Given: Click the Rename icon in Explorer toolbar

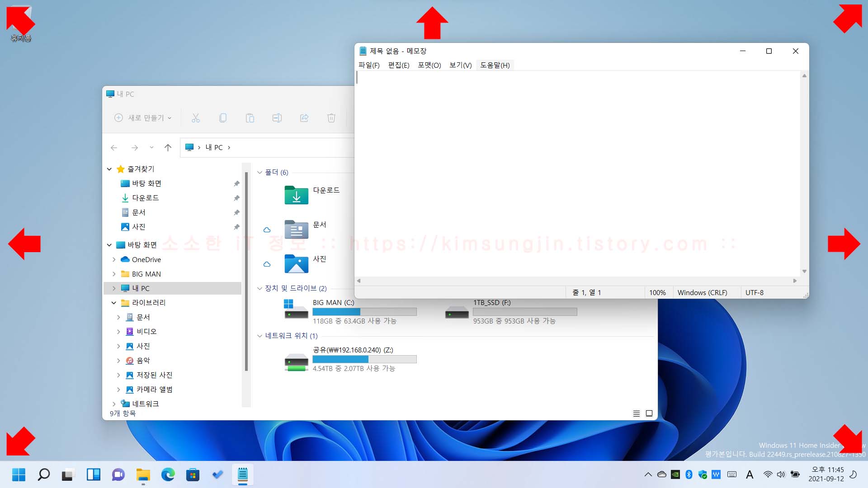Looking at the screenshot, I should (277, 118).
